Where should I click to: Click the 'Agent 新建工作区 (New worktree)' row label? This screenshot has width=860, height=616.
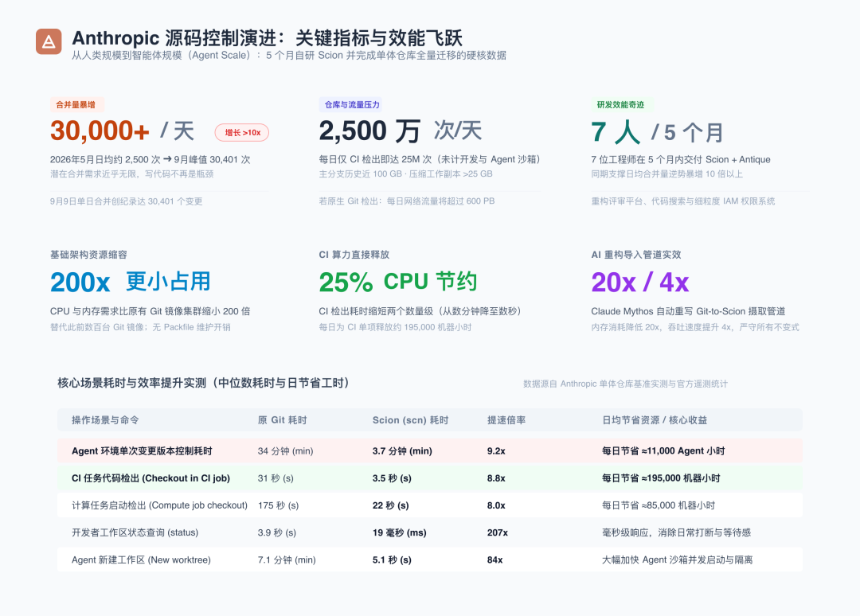point(141,559)
